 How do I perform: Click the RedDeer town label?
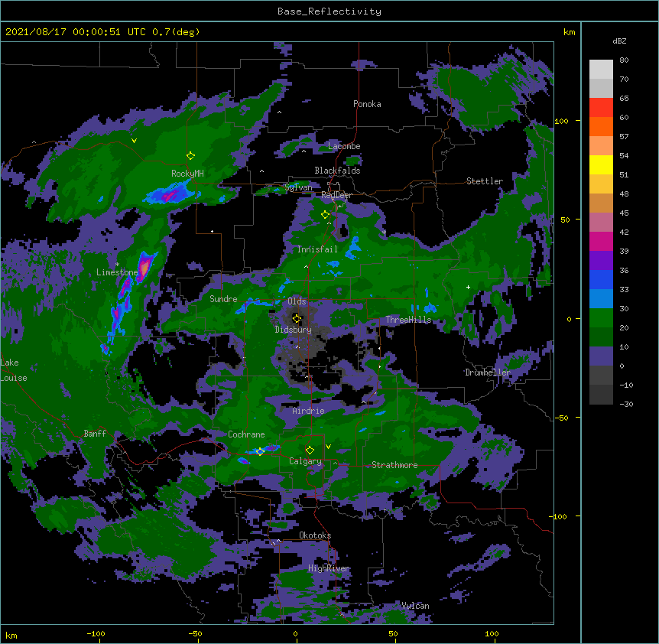[x=336, y=195]
